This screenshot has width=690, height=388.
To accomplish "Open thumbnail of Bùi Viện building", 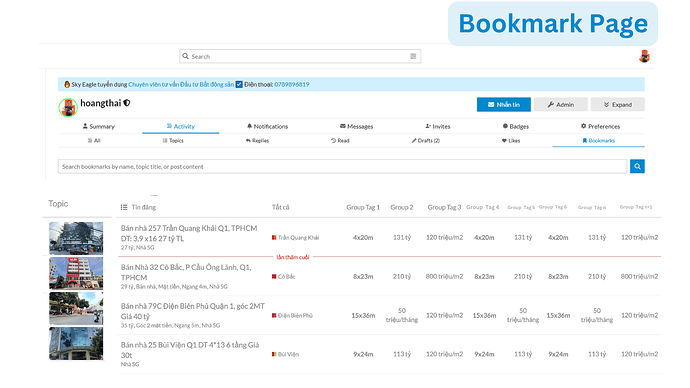I will point(76,344).
